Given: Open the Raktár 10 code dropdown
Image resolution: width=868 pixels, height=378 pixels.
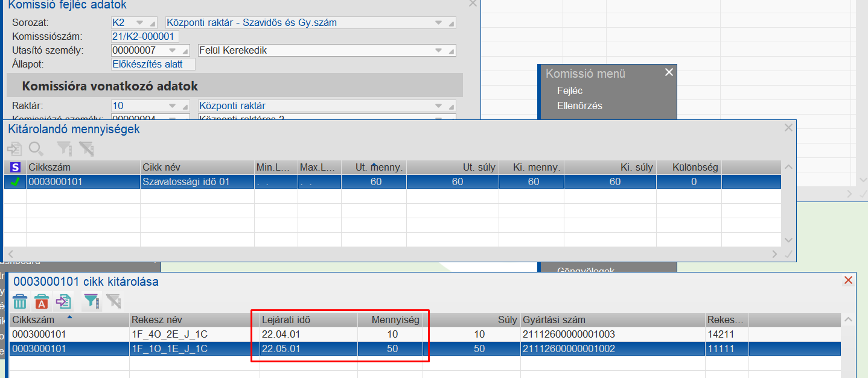Looking at the screenshot, I should pos(173,106).
